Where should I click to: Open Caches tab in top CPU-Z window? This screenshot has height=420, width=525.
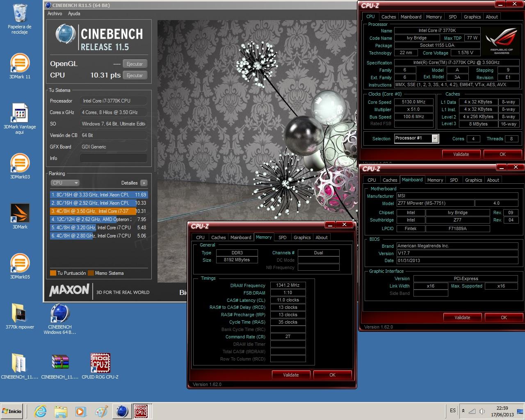click(388, 17)
